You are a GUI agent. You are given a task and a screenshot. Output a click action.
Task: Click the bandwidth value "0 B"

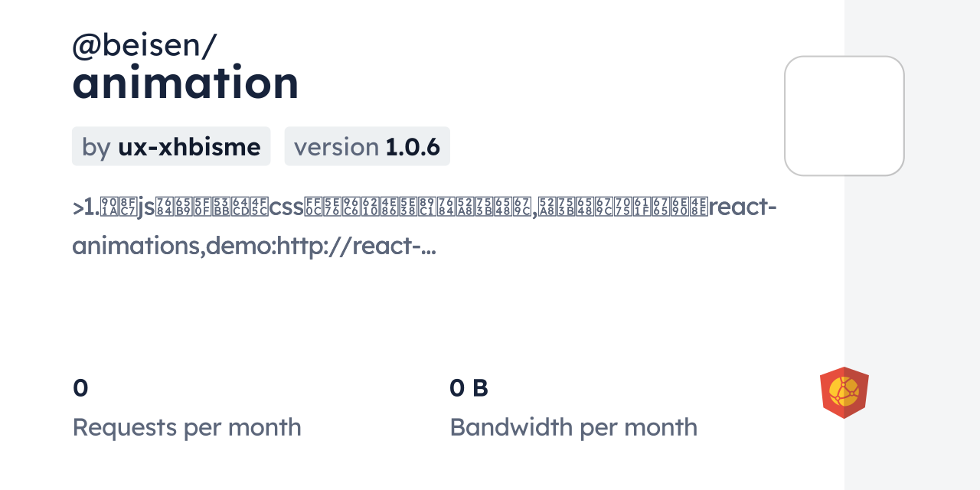click(x=469, y=388)
